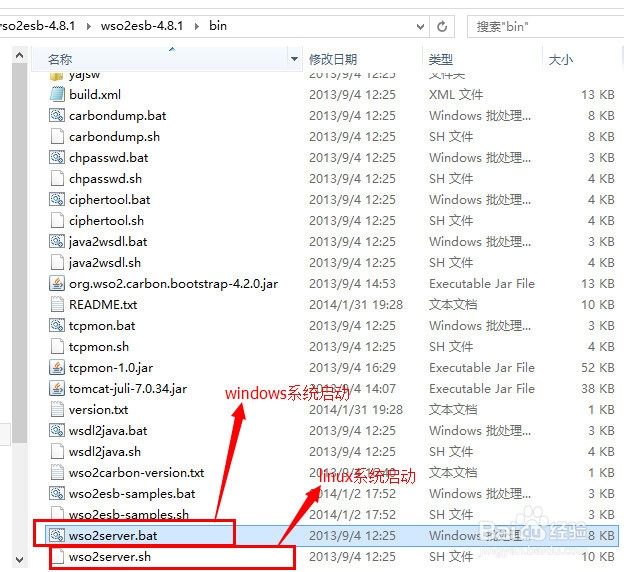
Task: Click the wsdl2java.sh file icon
Action: tap(57, 451)
